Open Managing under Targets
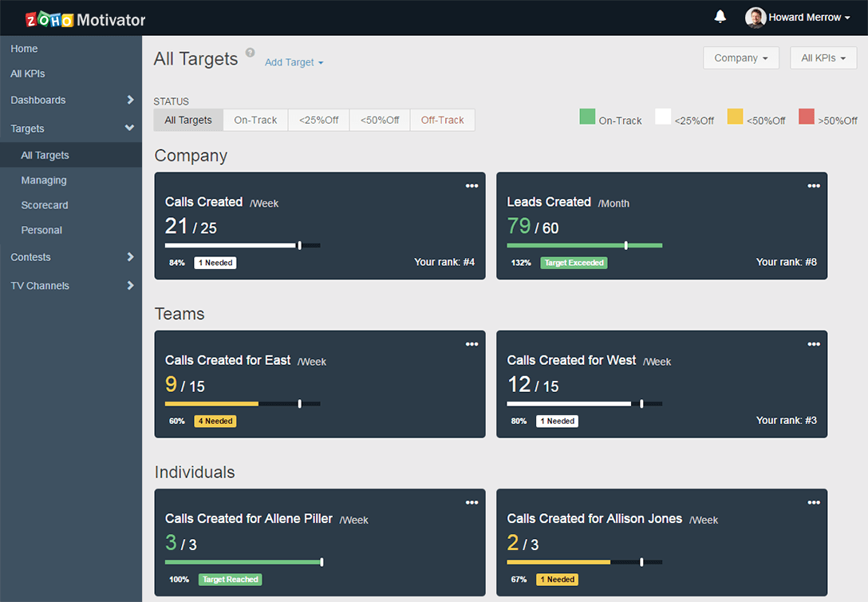Image resolution: width=868 pixels, height=602 pixels. (x=44, y=180)
